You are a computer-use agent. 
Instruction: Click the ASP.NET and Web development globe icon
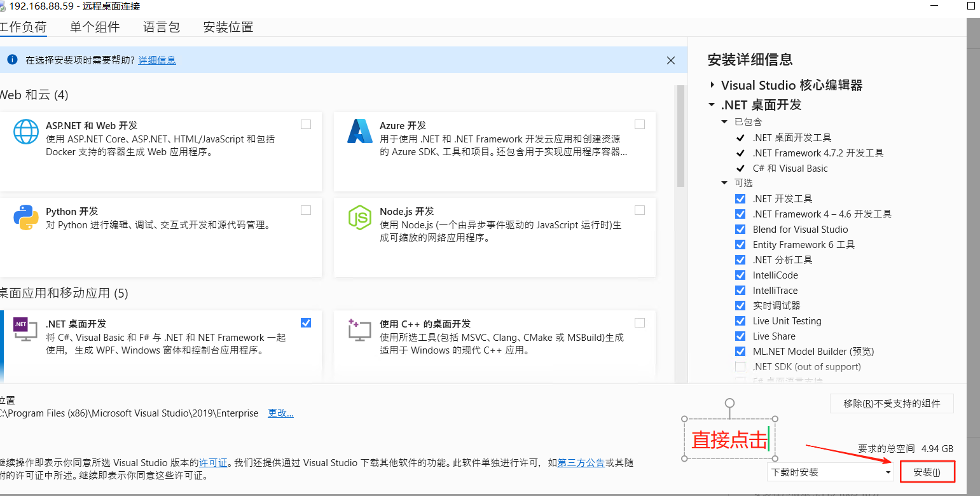[26, 132]
